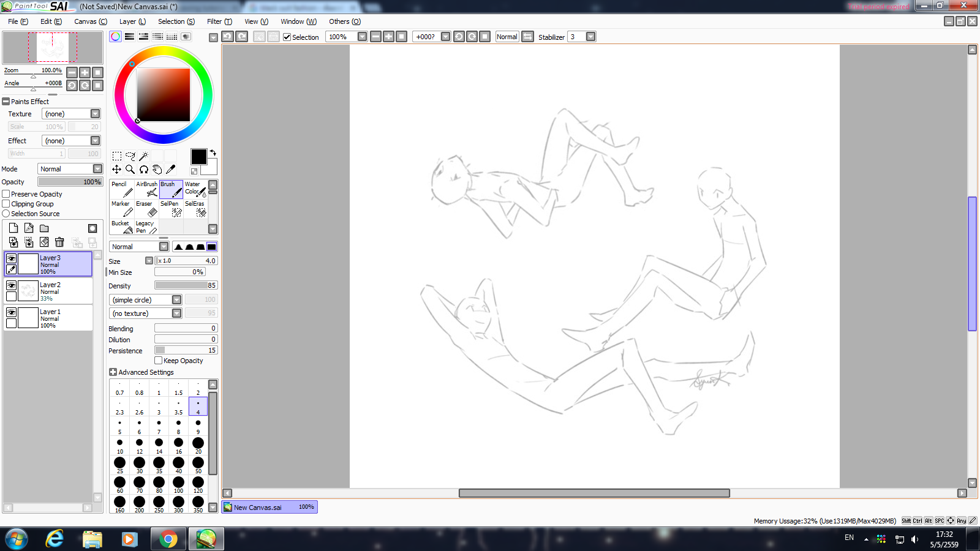This screenshot has width=980, height=551.
Task: Hide Layer2 using its eye icon
Action: click(x=11, y=285)
